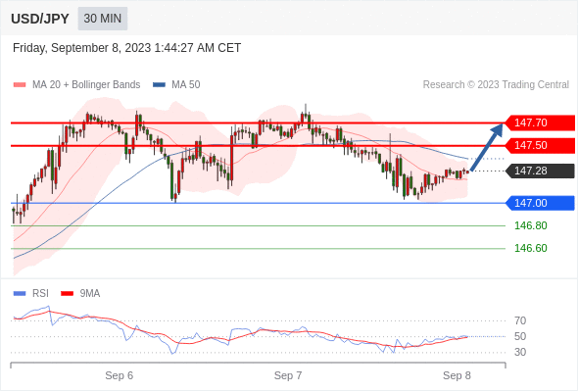Viewport: 578px width, 392px height.
Task: Click the 147.28 current price tag
Action: coord(540,171)
